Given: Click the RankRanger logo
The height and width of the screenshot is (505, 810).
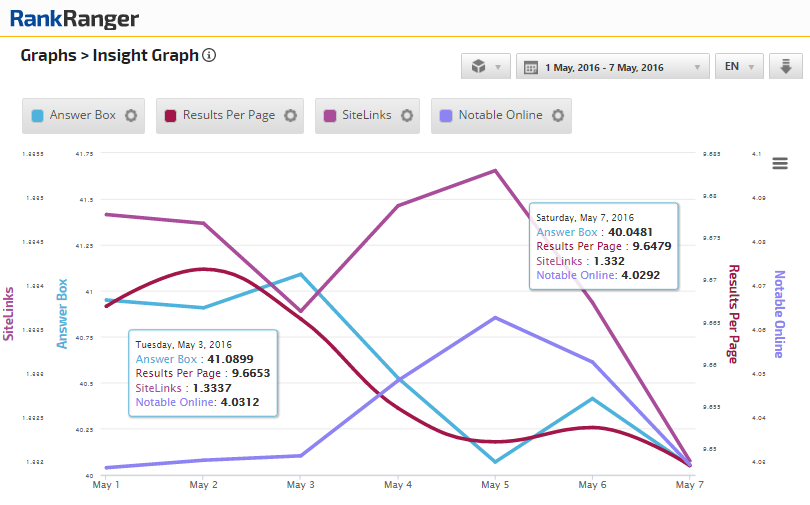Looking at the screenshot, I should pyautogui.click(x=74, y=18).
